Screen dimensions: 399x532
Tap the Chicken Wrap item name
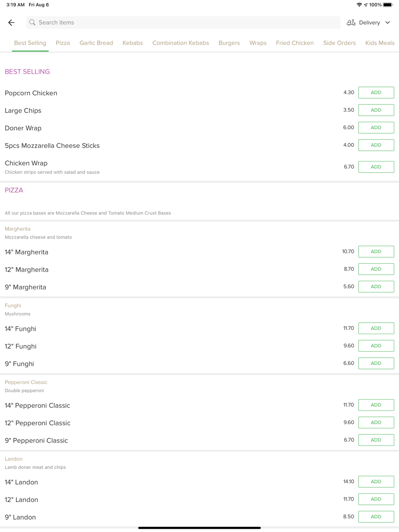26,163
